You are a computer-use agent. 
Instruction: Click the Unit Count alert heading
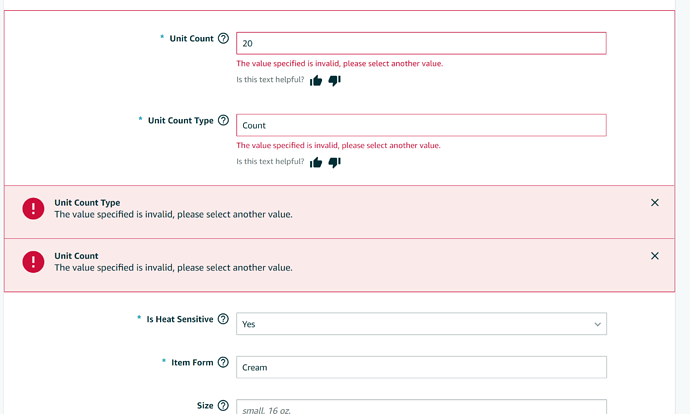[76, 256]
